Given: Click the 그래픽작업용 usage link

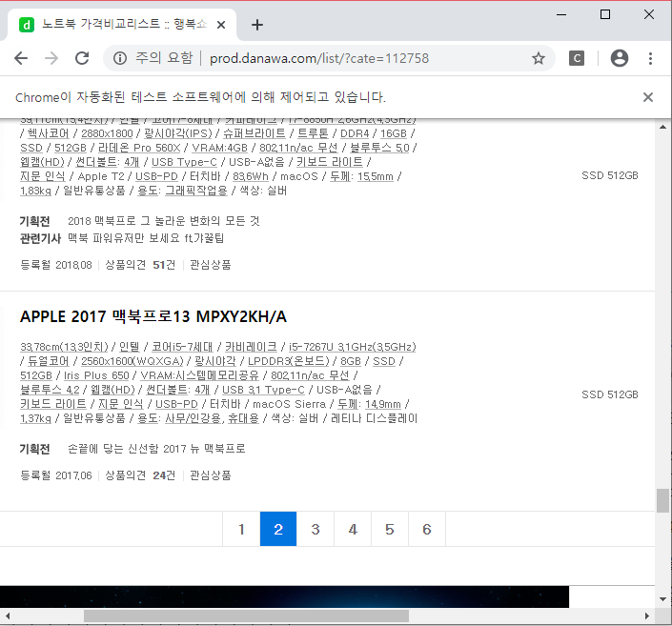Looking at the screenshot, I should pos(196,191).
